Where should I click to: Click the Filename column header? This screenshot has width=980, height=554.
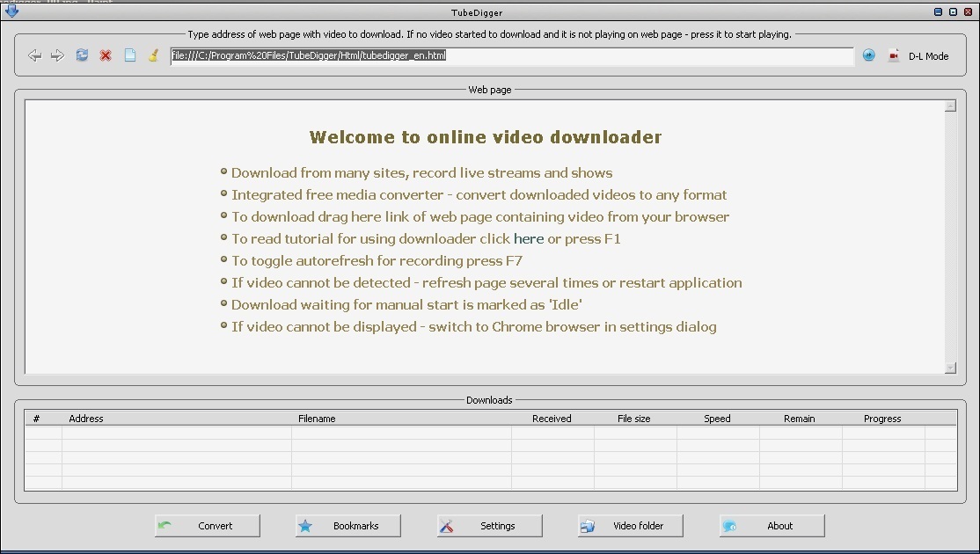pyautogui.click(x=401, y=419)
